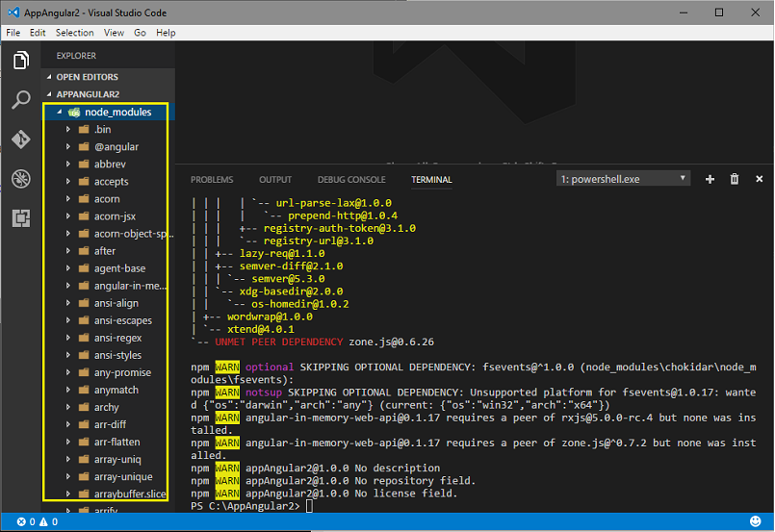775x532 pixels.
Task: Expand the ansi-align folder arrow
Action: 68,303
